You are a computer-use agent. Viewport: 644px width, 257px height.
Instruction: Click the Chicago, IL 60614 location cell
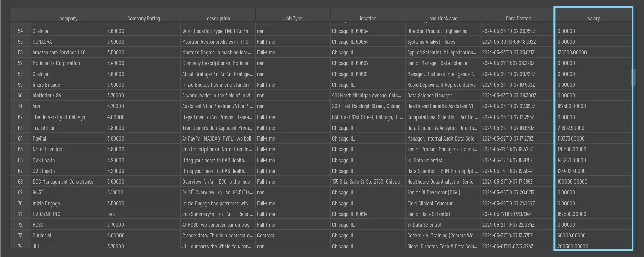(368, 214)
